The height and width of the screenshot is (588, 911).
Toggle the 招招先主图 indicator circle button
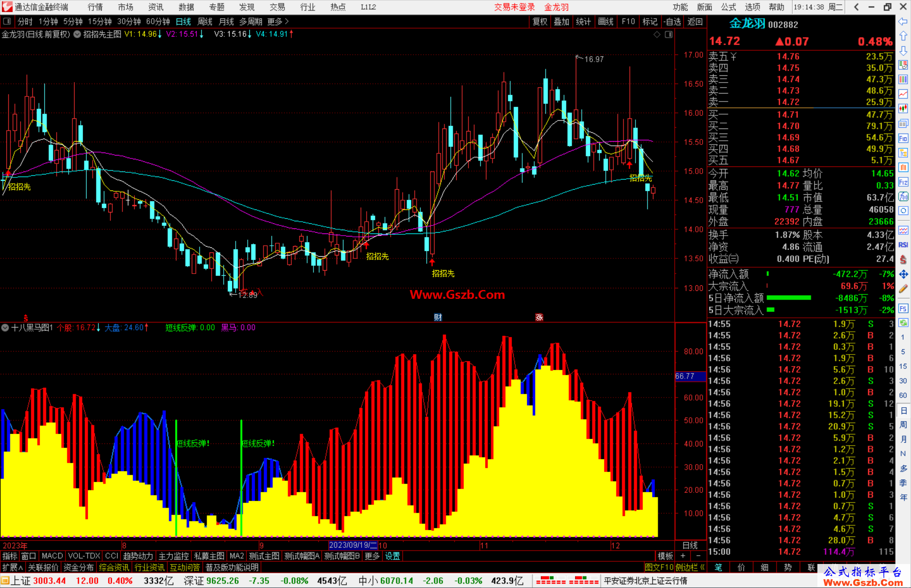pyautogui.click(x=77, y=35)
